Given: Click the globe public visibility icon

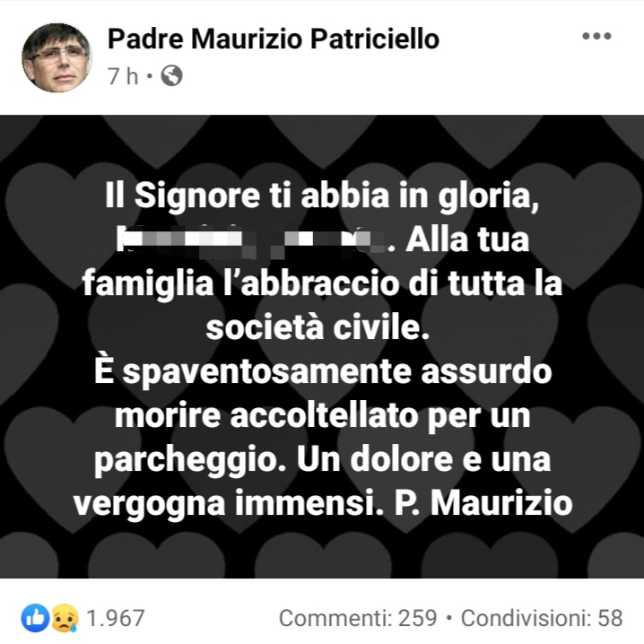Looking at the screenshot, I should [171, 75].
